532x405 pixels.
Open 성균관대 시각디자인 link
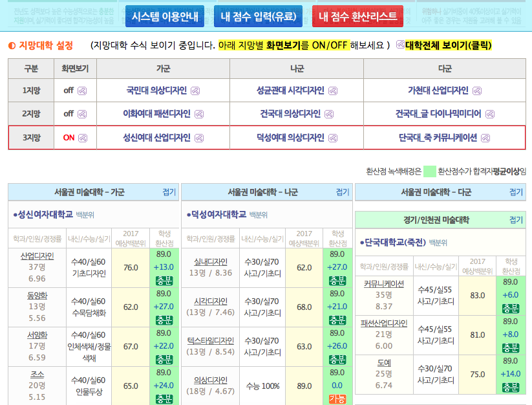[290, 91]
